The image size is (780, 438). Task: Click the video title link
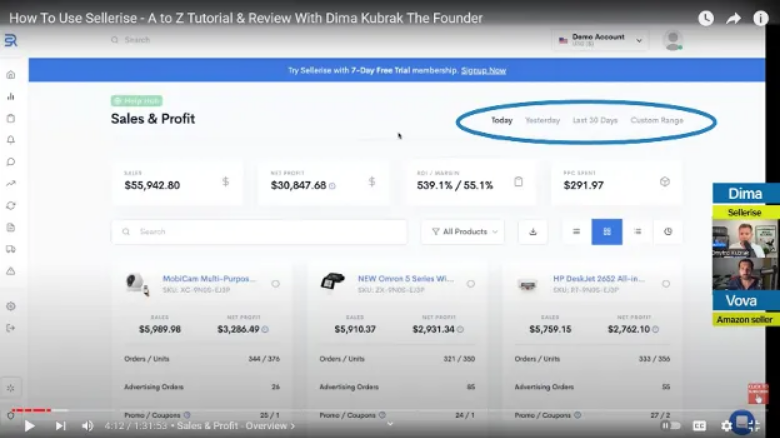246,18
